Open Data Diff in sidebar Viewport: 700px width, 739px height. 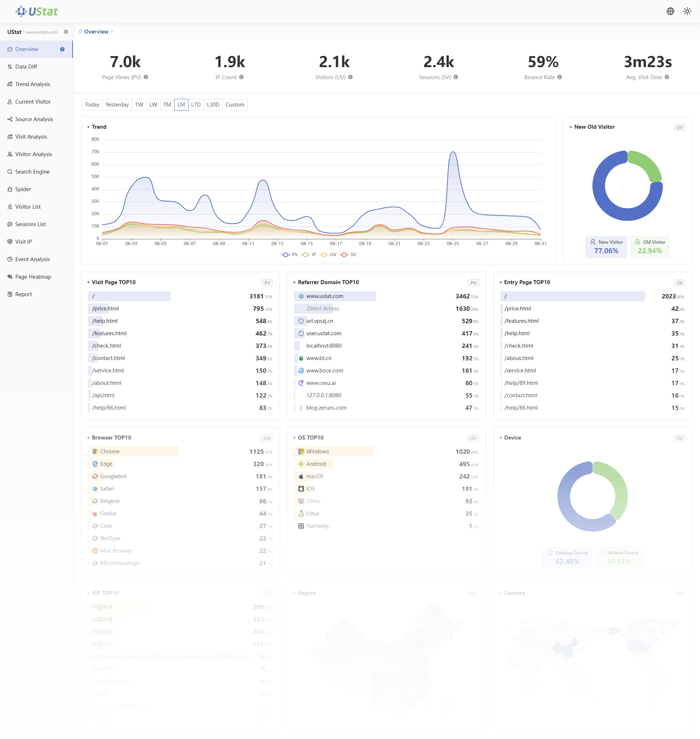[26, 66]
